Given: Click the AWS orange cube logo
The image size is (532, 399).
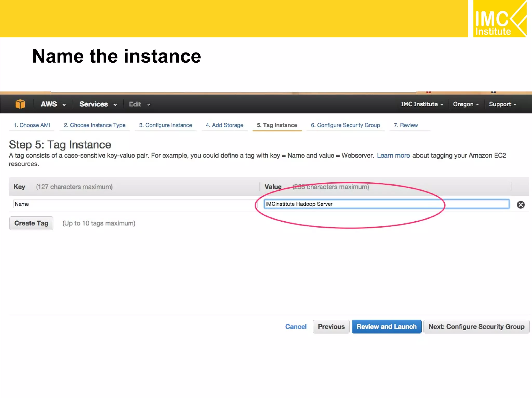Looking at the screenshot, I should pyautogui.click(x=20, y=104).
